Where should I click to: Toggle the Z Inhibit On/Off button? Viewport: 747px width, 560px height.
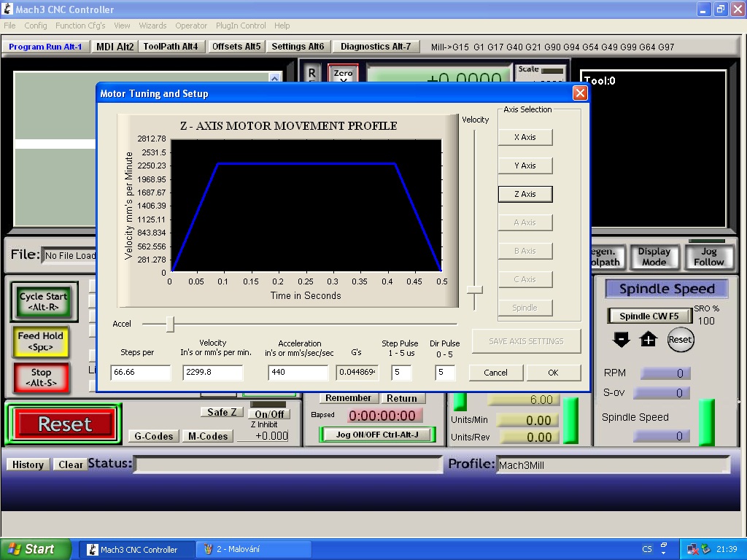coord(268,413)
